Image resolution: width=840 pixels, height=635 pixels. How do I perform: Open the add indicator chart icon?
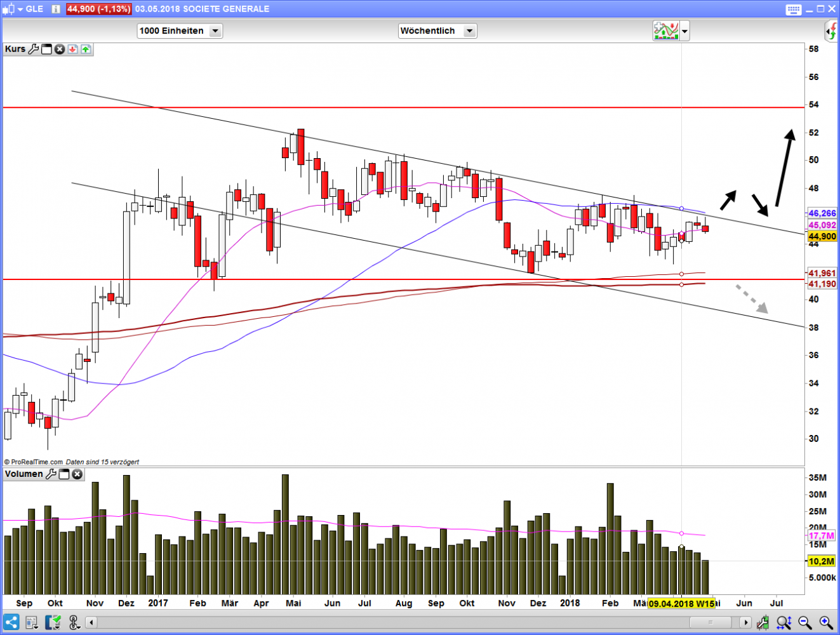point(665,30)
